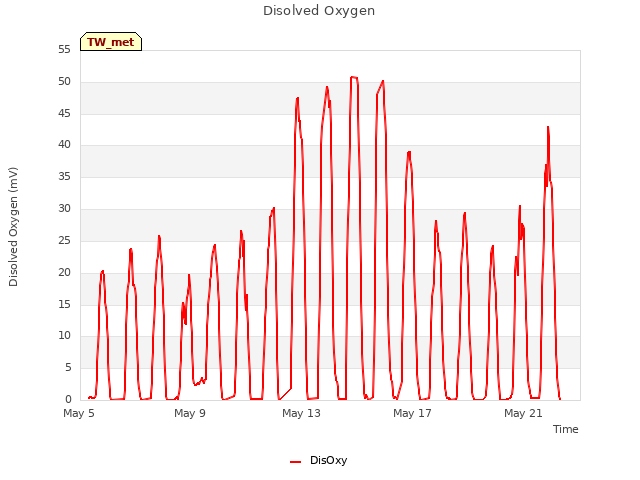Click the 50 y-axis tick label
640x480 pixels.
(x=64, y=82)
